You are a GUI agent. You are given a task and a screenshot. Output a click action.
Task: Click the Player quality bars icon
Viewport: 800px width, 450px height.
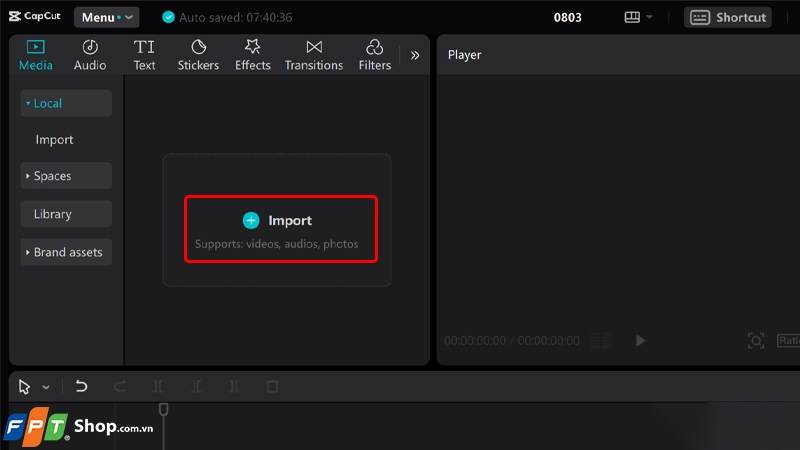pyautogui.click(x=601, y=340)
